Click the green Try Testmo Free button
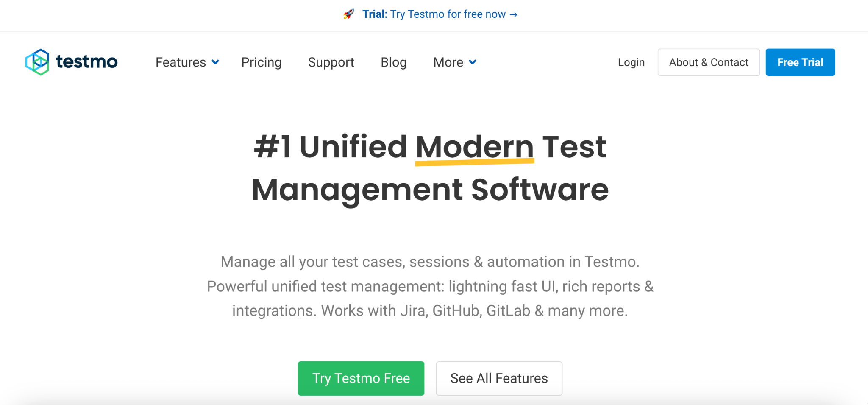868x405 pixels. point(361,378)
